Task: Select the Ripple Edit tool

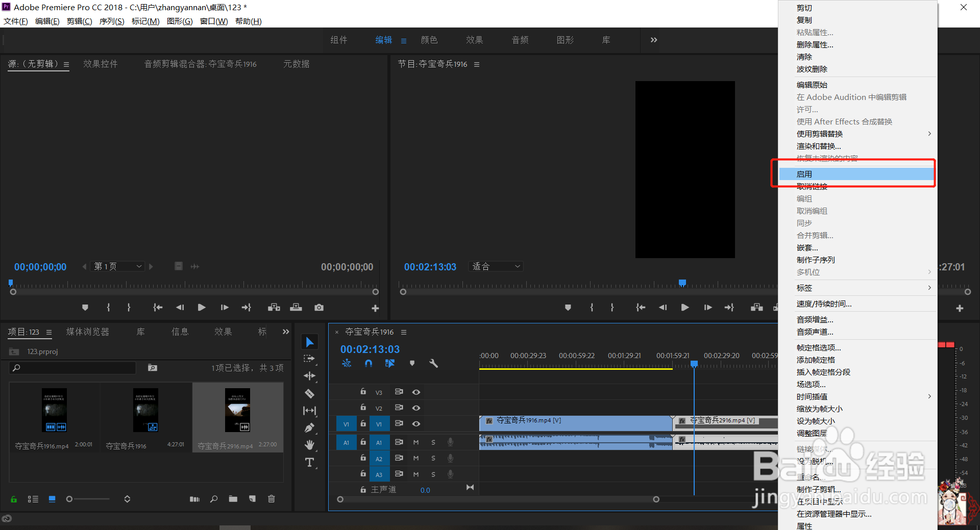Action: [309, 376]
